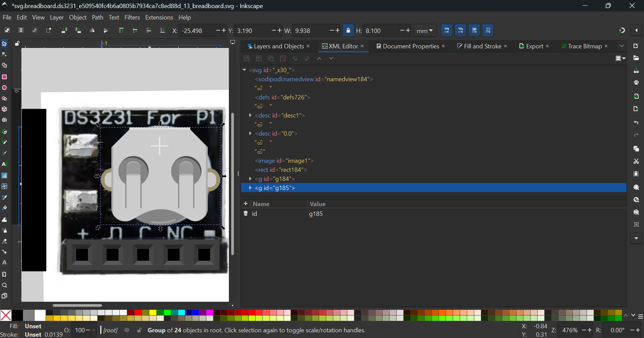Expand the commands bar overflow arrow
The width and height of the screenshot is (644, 338).
(x=636, y=238)
